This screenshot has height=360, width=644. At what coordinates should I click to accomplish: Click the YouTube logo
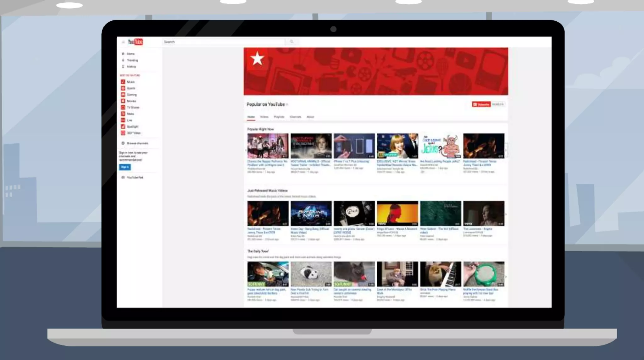pos(135,42)
